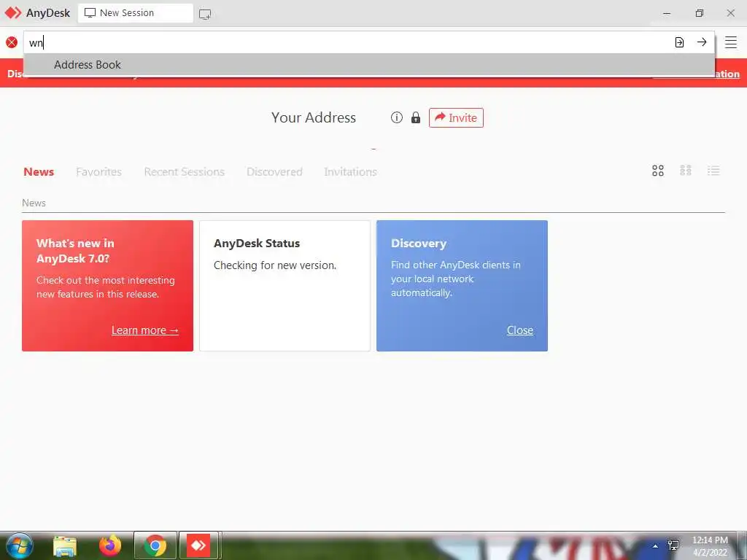Viewport: 747px width, 560px height.
Task: Switch to the News tab
Action: (x=39, y=172)
